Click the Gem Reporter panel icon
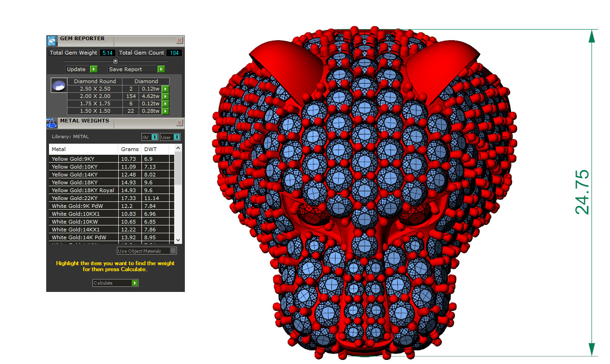This screenshot has height=364, width=610. (52, 41)
